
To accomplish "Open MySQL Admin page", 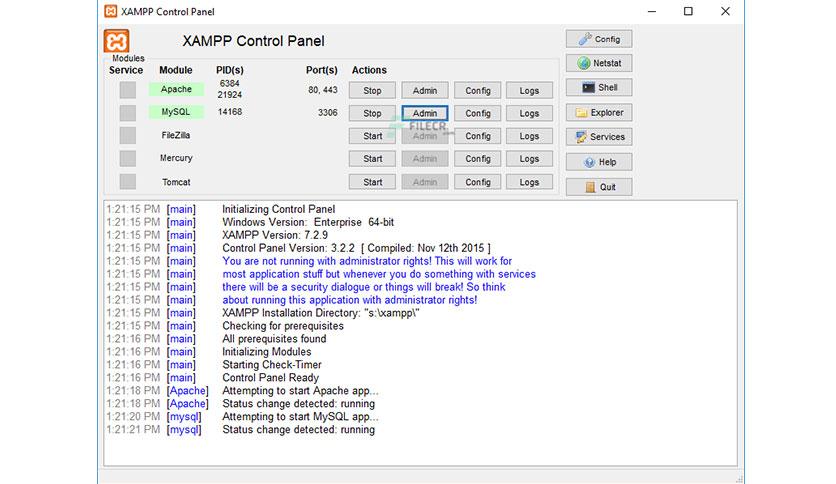I will (x=424, y=114).
